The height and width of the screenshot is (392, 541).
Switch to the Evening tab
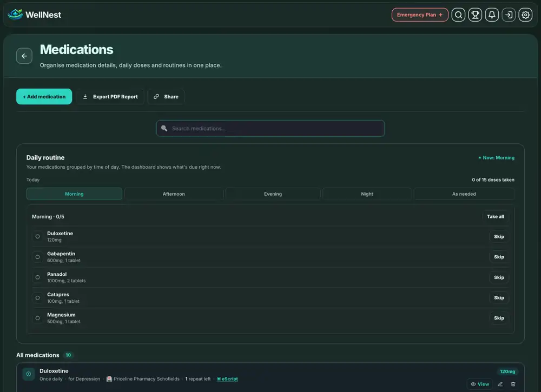[273, 194]
